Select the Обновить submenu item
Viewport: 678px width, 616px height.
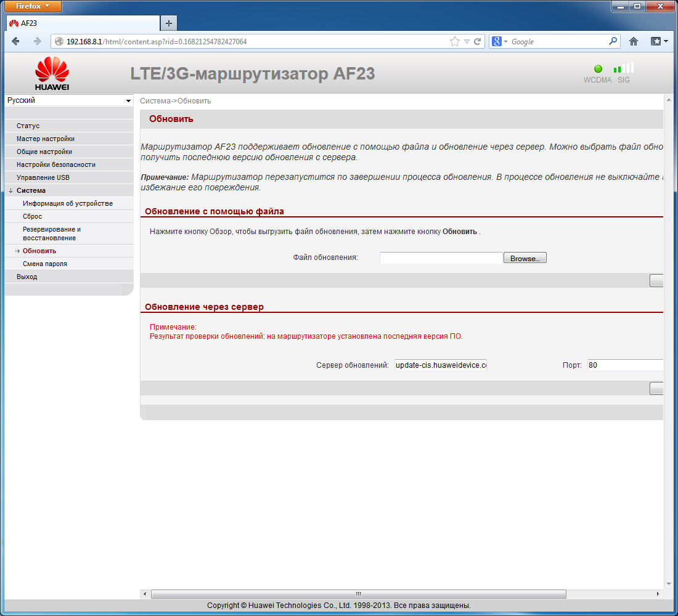click(x=69, y=251)
